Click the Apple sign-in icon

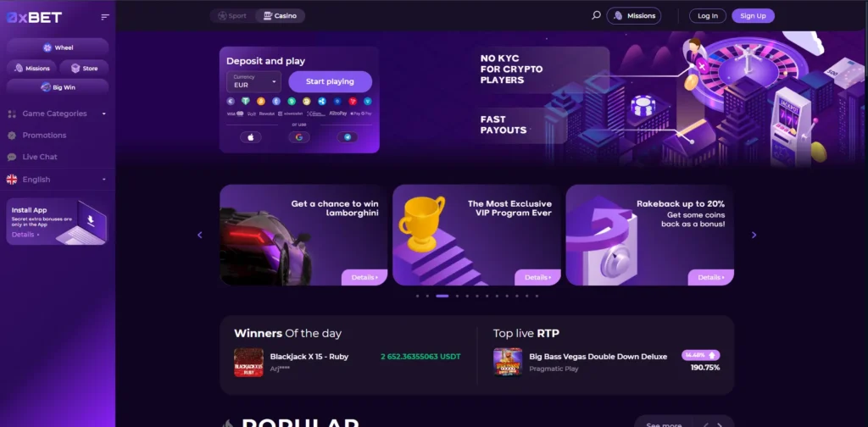click(x=250, y=137)
